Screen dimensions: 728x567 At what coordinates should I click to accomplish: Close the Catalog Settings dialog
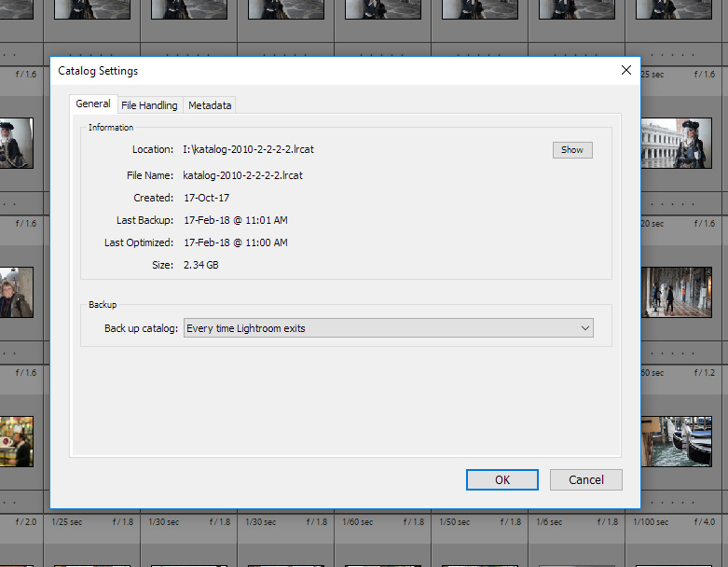[625, 70]
